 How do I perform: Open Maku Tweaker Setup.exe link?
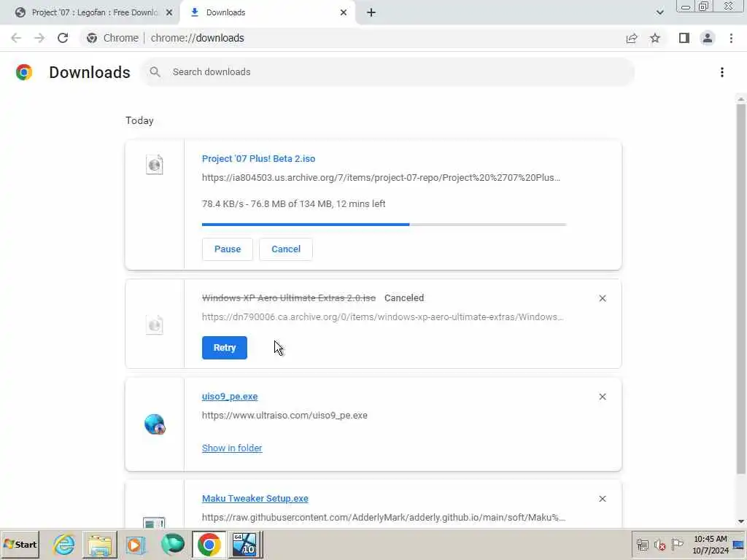(x=255, y=498)
